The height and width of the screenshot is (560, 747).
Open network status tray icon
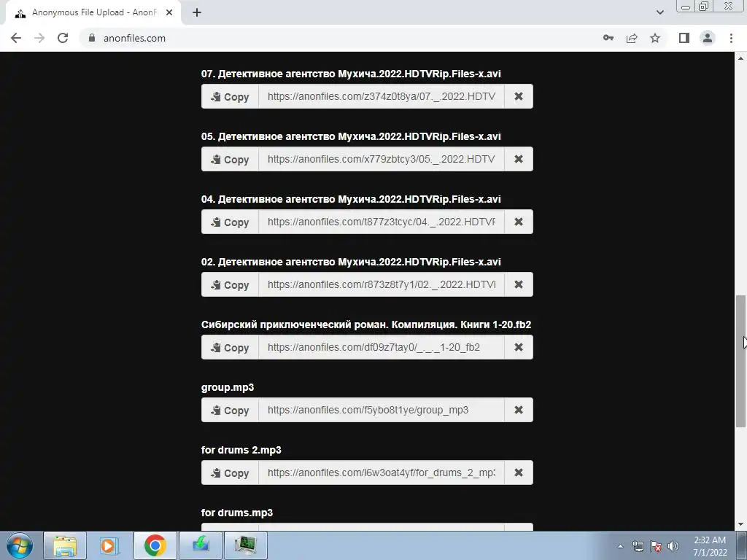pos(638,546)
